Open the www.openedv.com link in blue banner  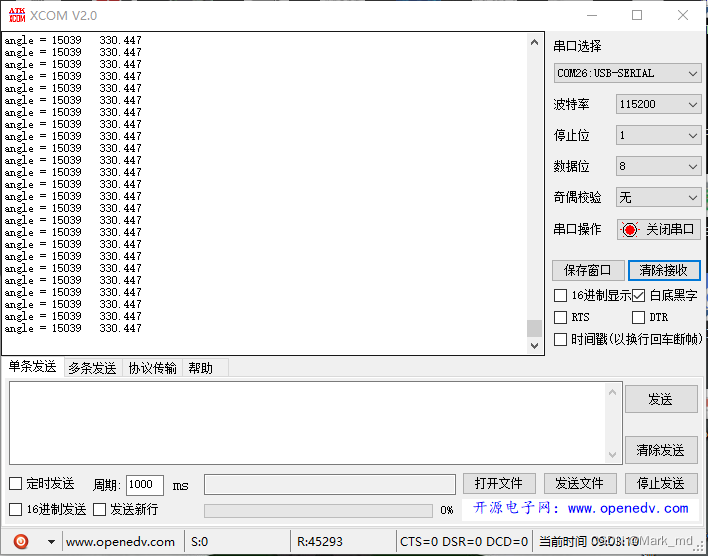628,508
